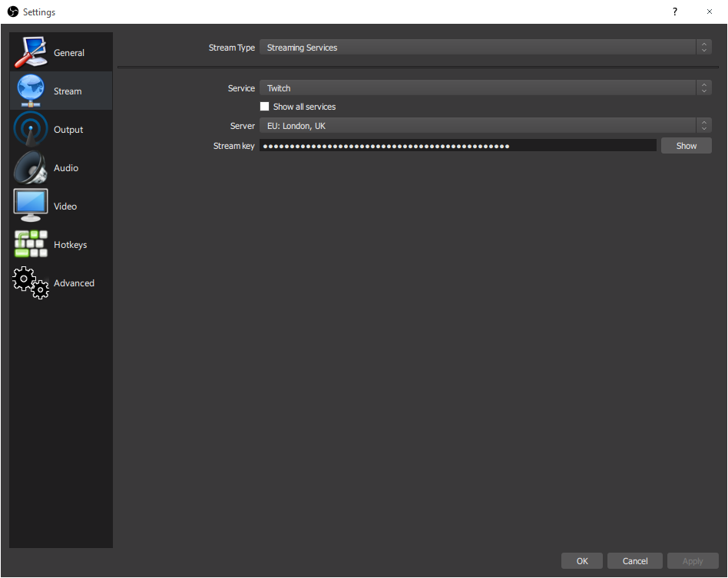
Task: Open the Server dropdown showing EU: London, UK
Action: tap(485, 126)
